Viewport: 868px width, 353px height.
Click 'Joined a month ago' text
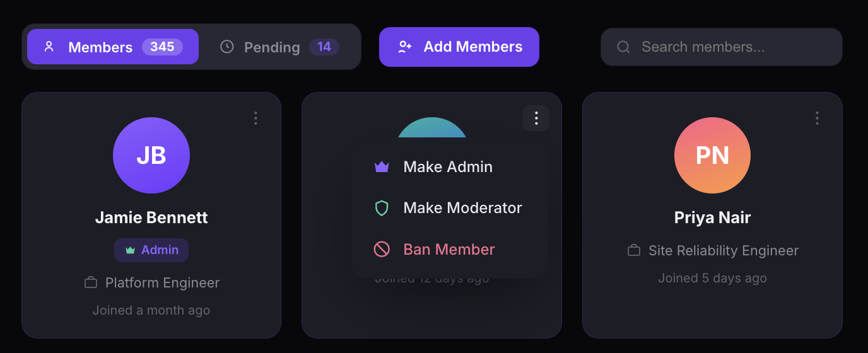coord(151,310)
